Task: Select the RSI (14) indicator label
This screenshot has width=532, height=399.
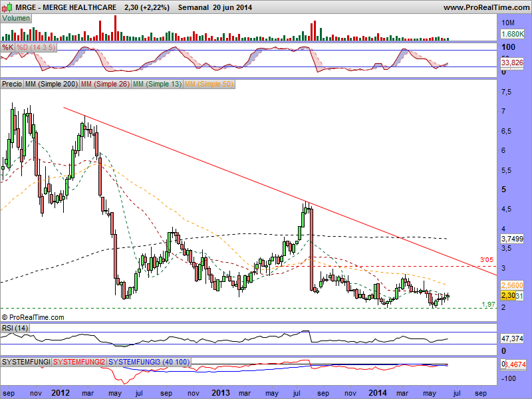Action: (15, 328)
